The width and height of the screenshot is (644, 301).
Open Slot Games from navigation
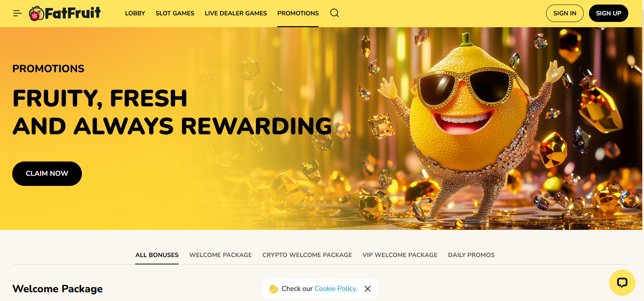tap(175, 13)
